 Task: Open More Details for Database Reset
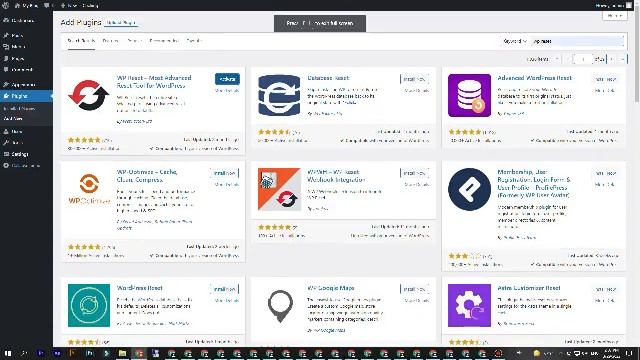pos(417,91)
